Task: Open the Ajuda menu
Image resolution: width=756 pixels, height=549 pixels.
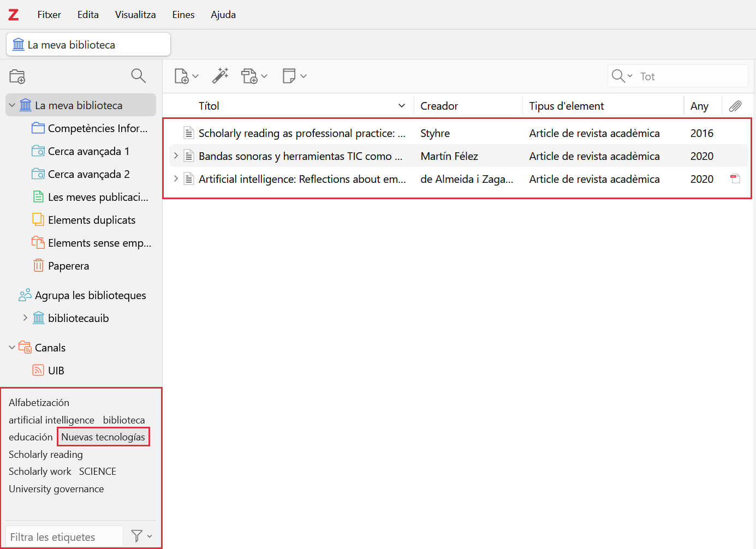Action: 223,15
